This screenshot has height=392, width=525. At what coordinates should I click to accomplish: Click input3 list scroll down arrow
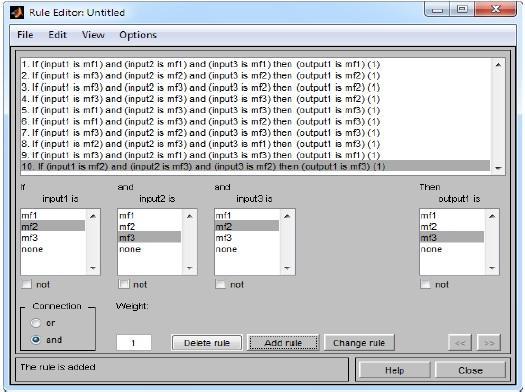[287, 268]
